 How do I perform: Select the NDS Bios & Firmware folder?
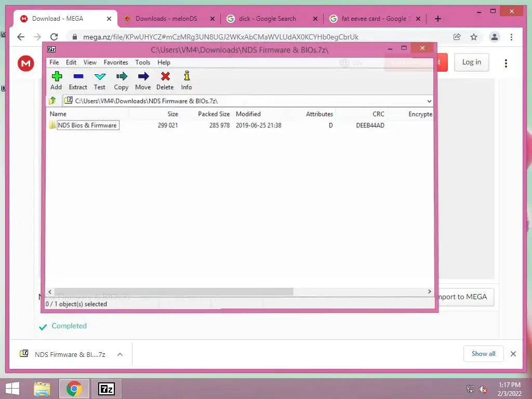pos(87,125)
